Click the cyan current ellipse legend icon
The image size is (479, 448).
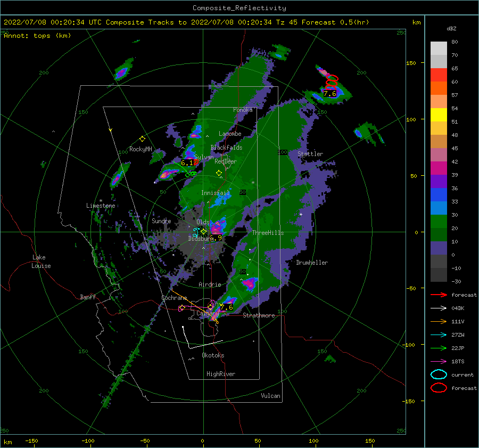pyautogui.click(x=439, y=374)
